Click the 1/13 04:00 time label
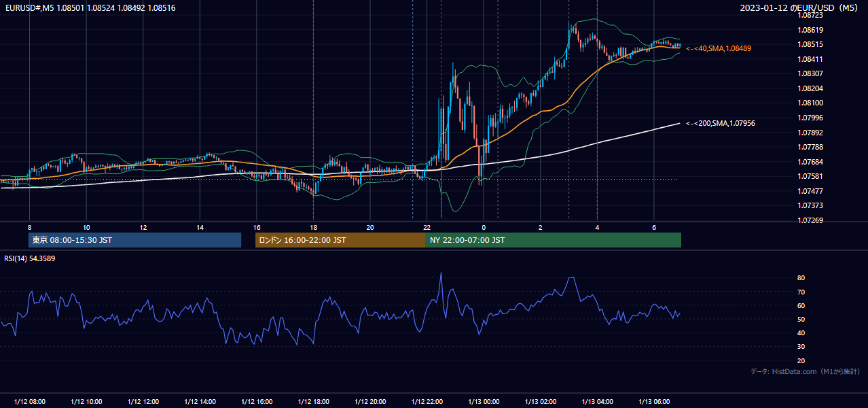This screenshot has width=868, height=408. click(x=597, y=401)
